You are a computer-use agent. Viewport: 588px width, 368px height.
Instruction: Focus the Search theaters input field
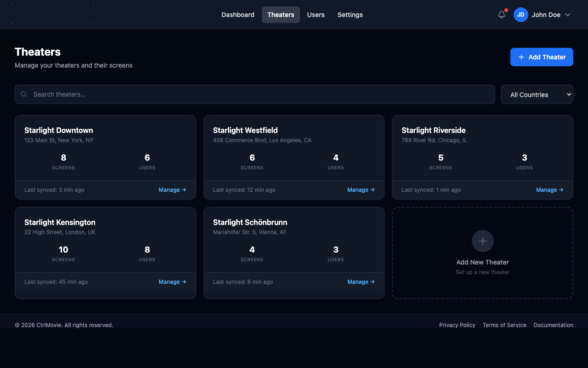click(257, 94)
